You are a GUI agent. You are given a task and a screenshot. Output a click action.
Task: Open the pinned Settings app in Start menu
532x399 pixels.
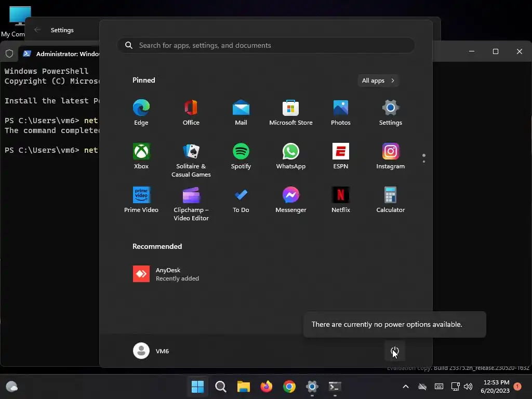click(x=391, y=112)
